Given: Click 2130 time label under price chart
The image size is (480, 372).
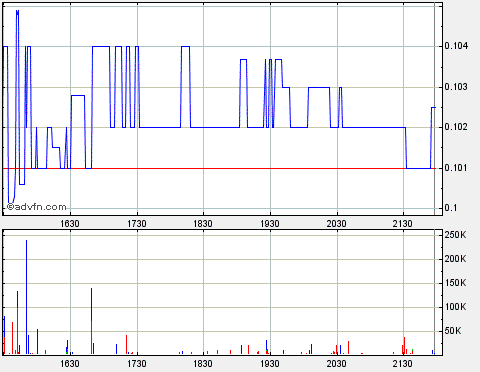Looking at the screenshot, I should click(403, 223).
